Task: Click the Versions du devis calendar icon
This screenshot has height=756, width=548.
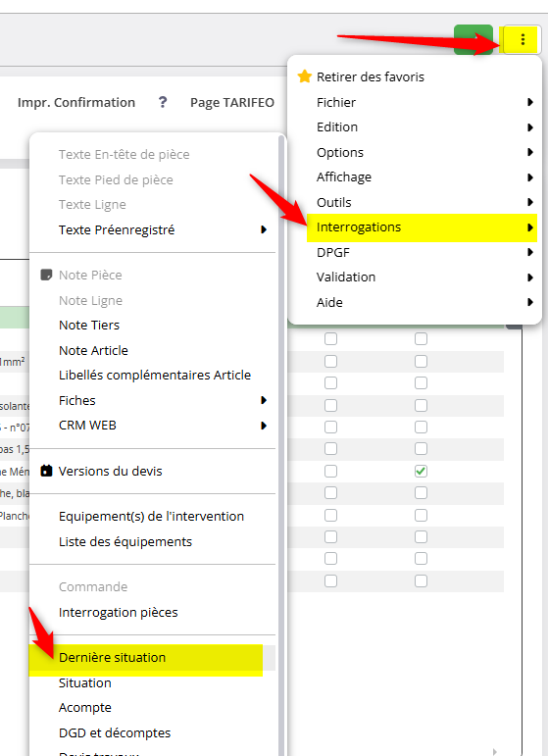Action: pyautogui.click(x=46, y=471)
